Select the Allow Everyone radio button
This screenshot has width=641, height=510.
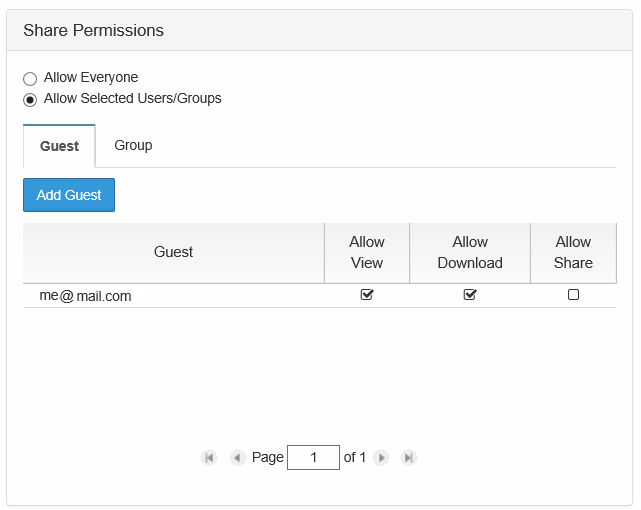click(x=30, y=78)
